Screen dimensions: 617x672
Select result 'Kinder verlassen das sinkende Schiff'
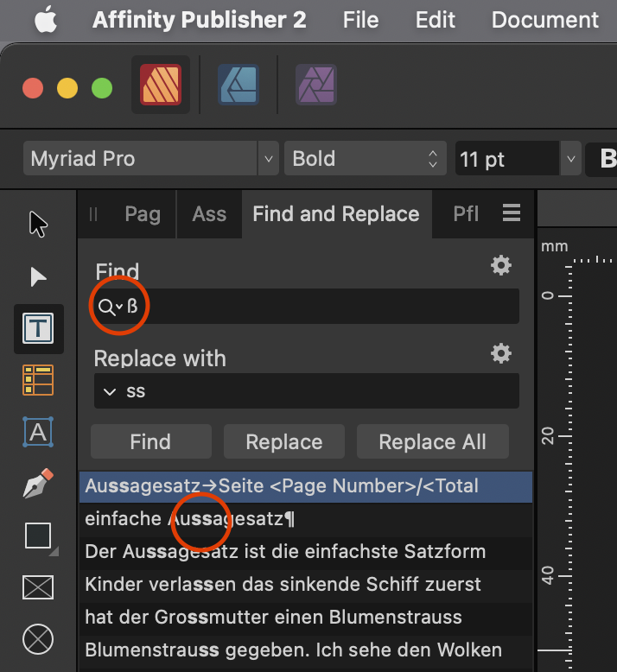[x=306, y=585]
